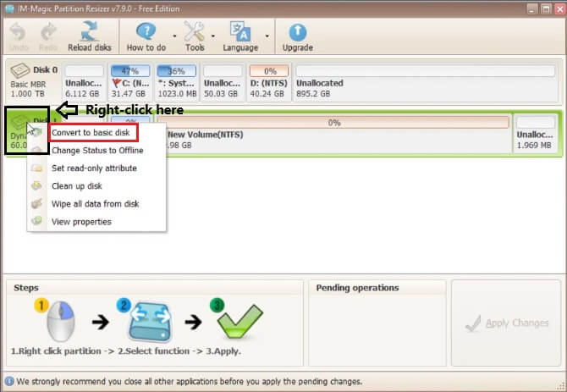Open the Tools wrench icon
The image size is (567, 392).
coord(195,31)
